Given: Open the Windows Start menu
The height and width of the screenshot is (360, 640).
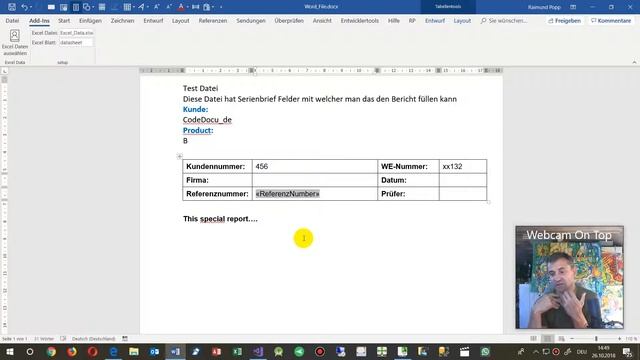Looking at the screenshot, I should tap(9, 351).
